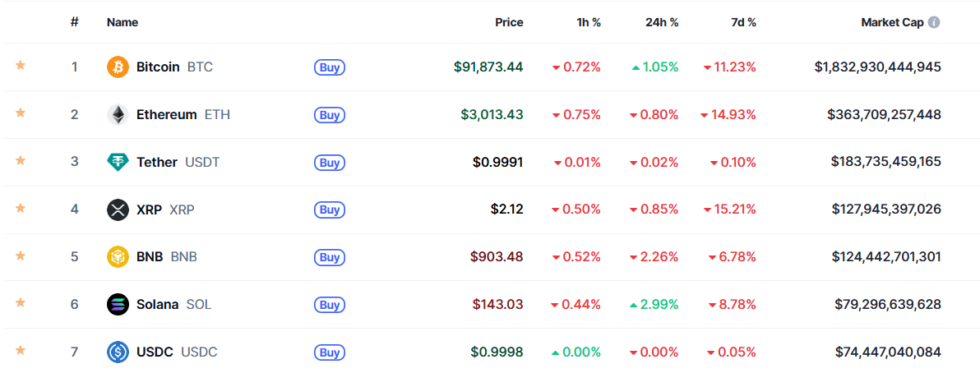Sort by the 24h % column header
980x373 pixels.
coord(662,22)
